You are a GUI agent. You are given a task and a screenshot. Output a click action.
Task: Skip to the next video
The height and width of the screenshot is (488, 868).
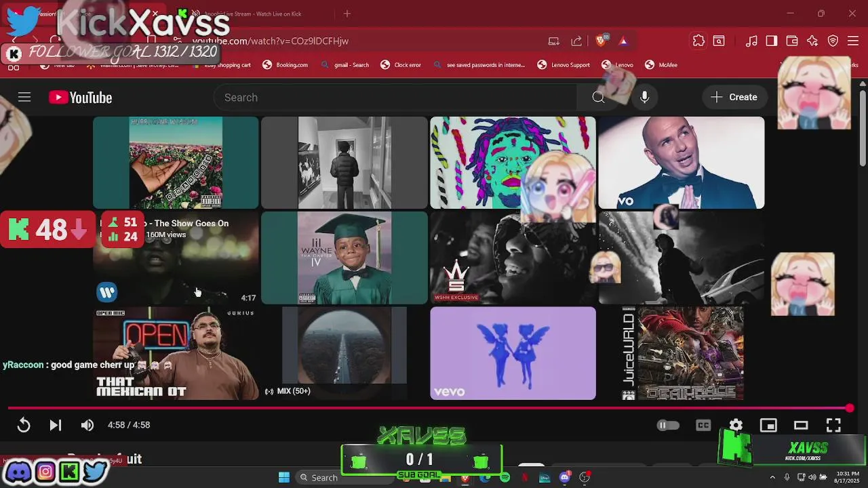click(x=56, y=425)
